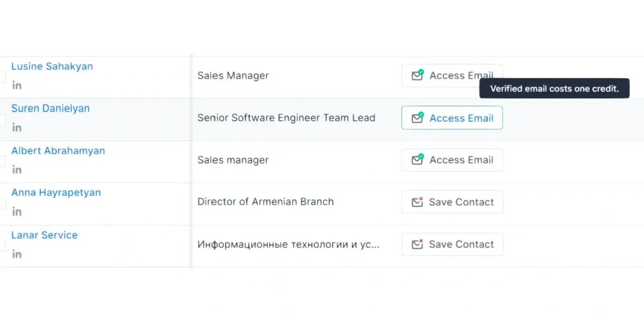Save contact for Anna Hayrapetyan
Screen dimensions: 644x322
tap(452, 202)
